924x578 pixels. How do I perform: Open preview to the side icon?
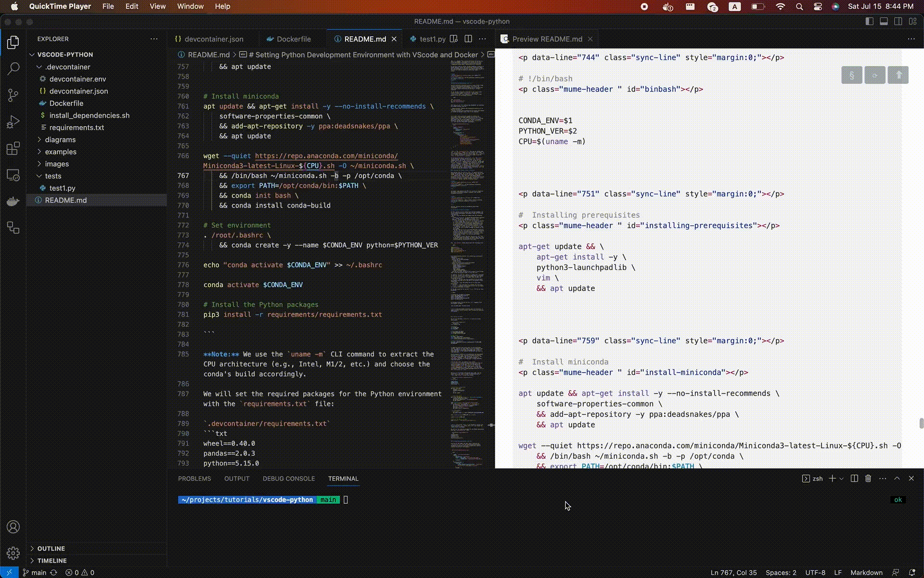453,39
